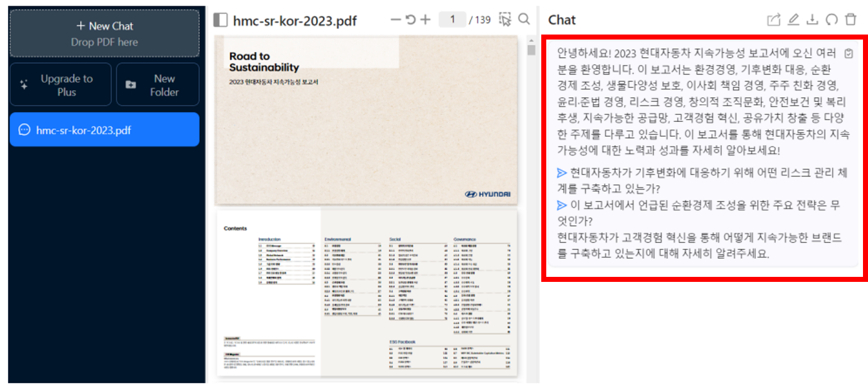Open the Contents page in the PDF viewer
This screenshot has height=388, width=868.
pyautogui.click(x=366, y=293)
